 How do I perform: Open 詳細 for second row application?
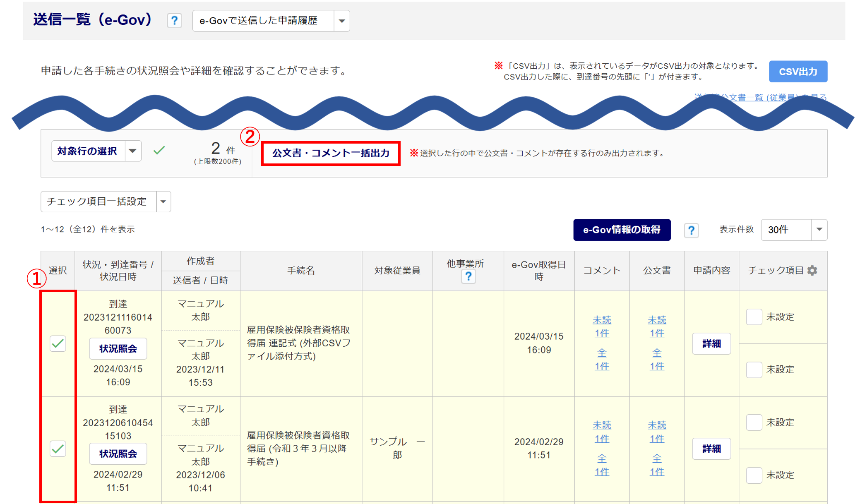pyautogui.click(x=711, y=449)
